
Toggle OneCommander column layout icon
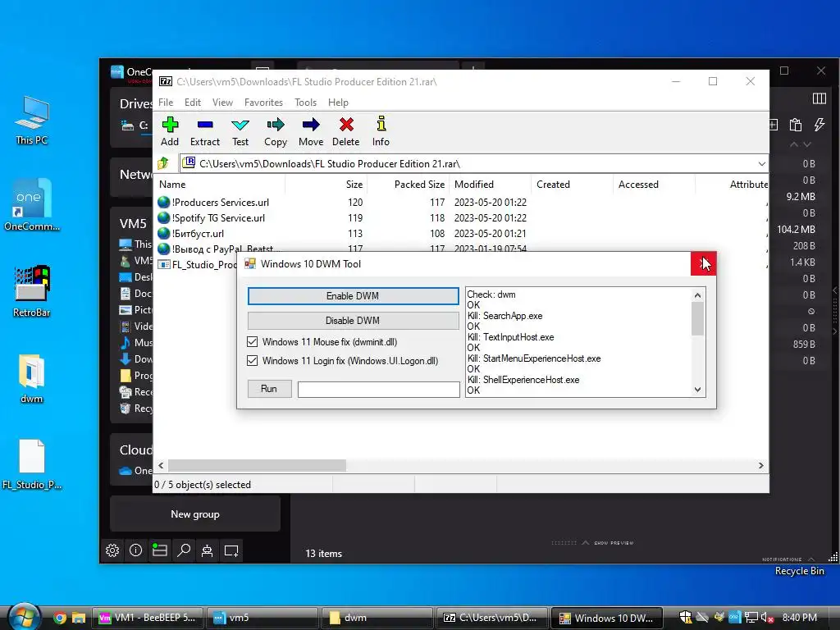pos(819,98)
